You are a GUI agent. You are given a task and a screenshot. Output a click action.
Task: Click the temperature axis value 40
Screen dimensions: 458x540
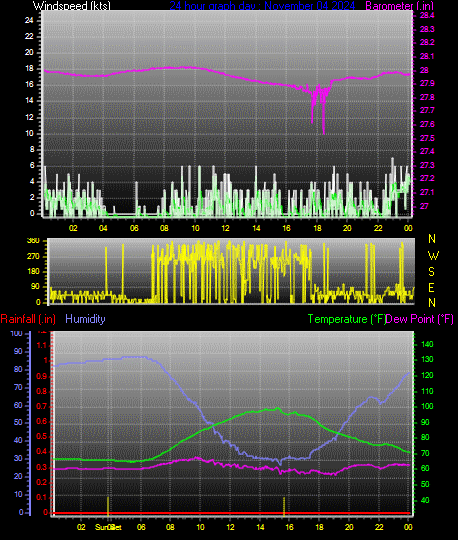[x=425, y=500]
